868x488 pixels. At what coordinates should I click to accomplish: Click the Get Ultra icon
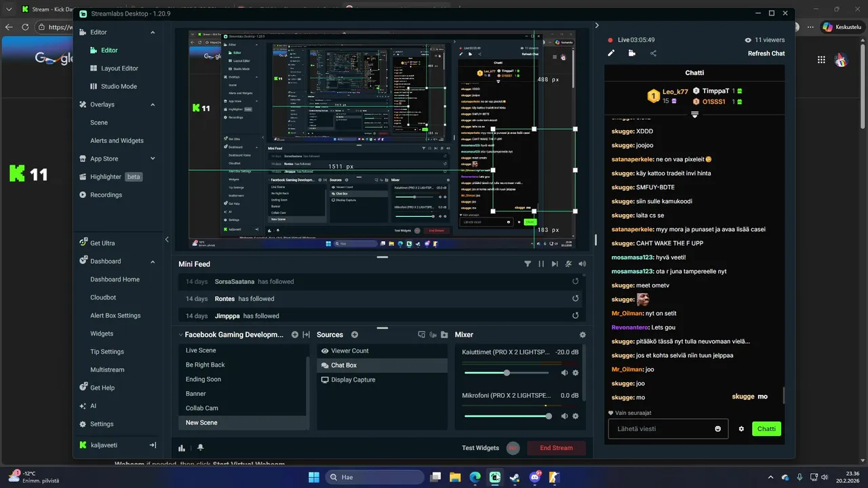(x=83, y=243)
